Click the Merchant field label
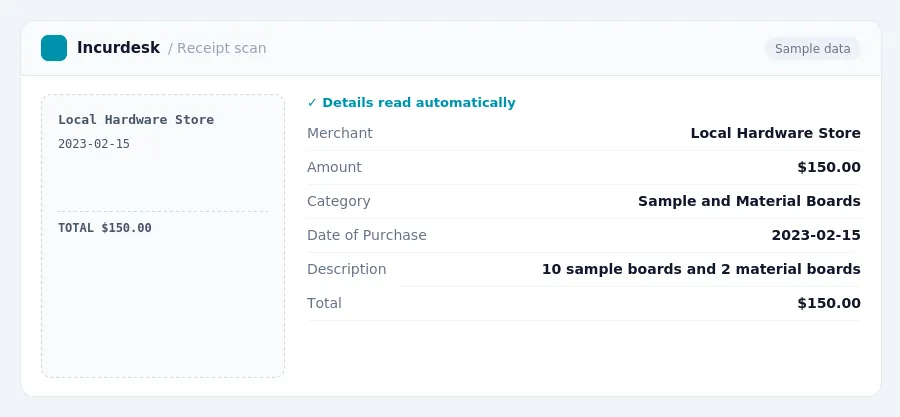Image resolution: width=900 pixels, height=417 pixels. [x=340, y=133]
